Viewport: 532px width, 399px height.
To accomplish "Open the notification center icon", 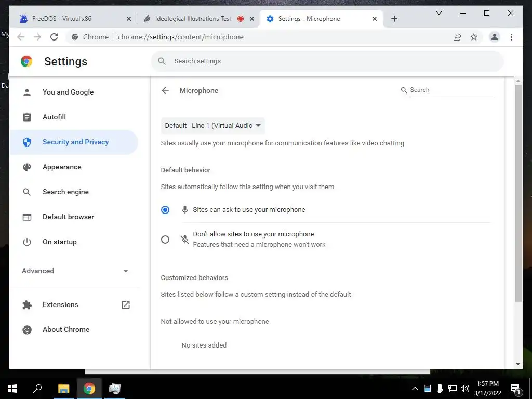I will click(x=515, y=389).
